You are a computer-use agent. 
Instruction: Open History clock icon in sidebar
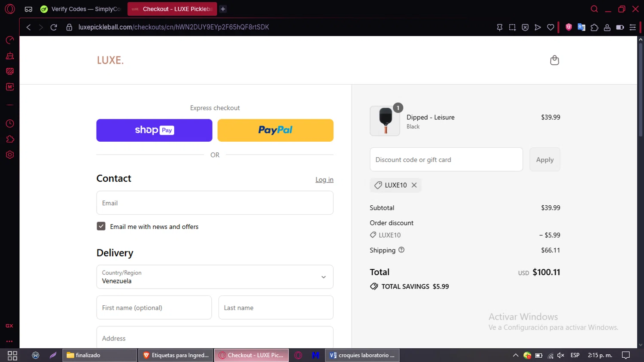coord(9,124)
